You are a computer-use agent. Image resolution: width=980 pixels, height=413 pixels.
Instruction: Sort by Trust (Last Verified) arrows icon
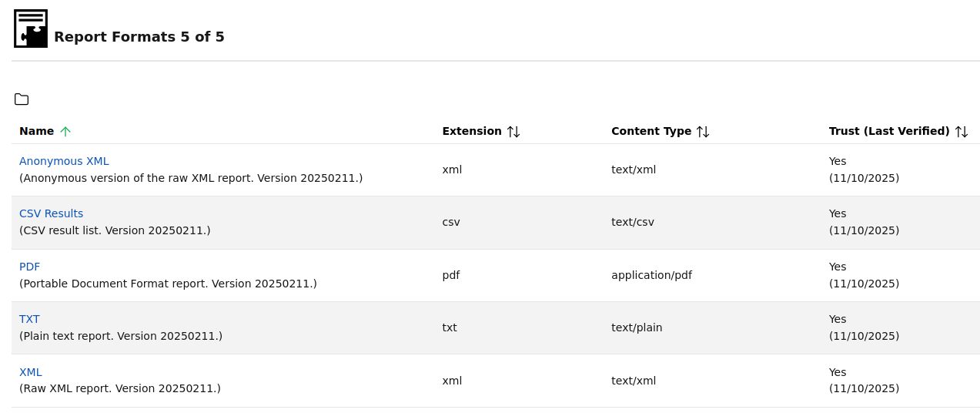[962, 132]
